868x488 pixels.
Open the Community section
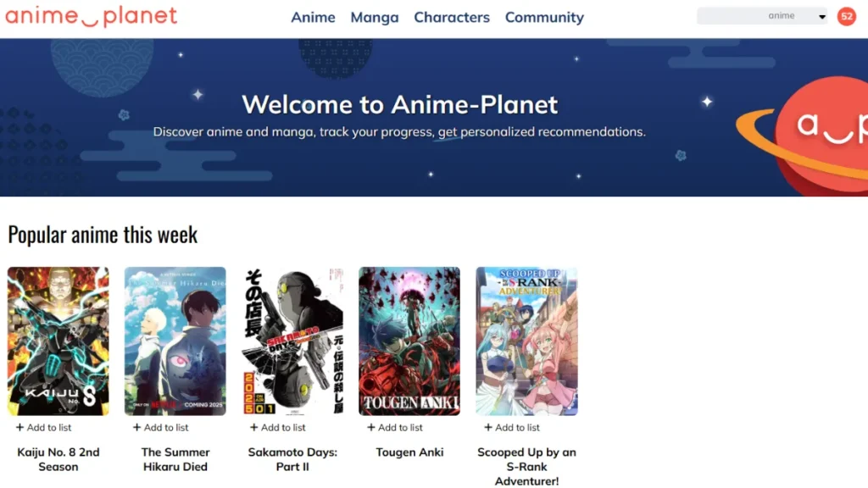(544, 17)
